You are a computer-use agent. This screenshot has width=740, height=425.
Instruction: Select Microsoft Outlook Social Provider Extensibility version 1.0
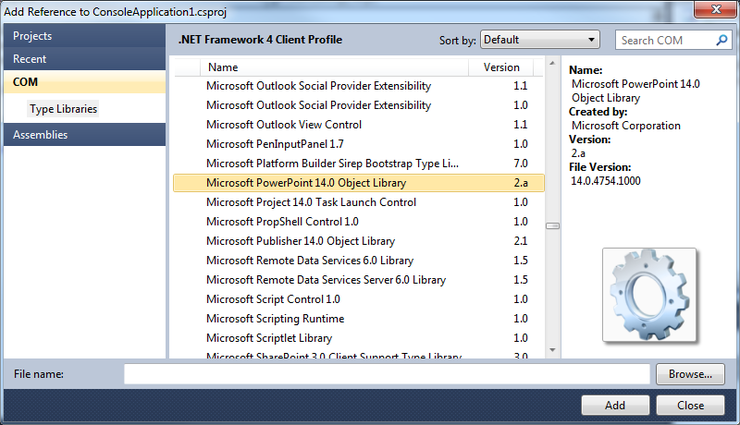pyautogui.click(x=359, y=105)
